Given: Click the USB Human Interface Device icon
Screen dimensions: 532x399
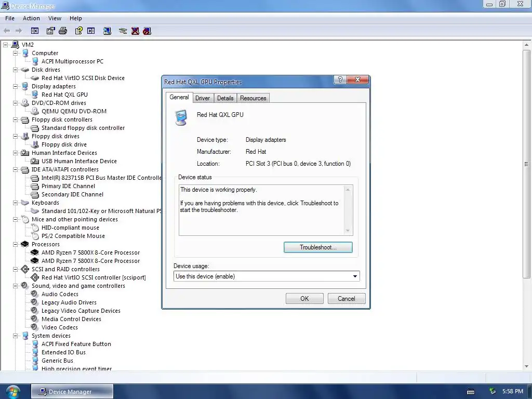Looking at the screenshot, I should click(35, 161).
